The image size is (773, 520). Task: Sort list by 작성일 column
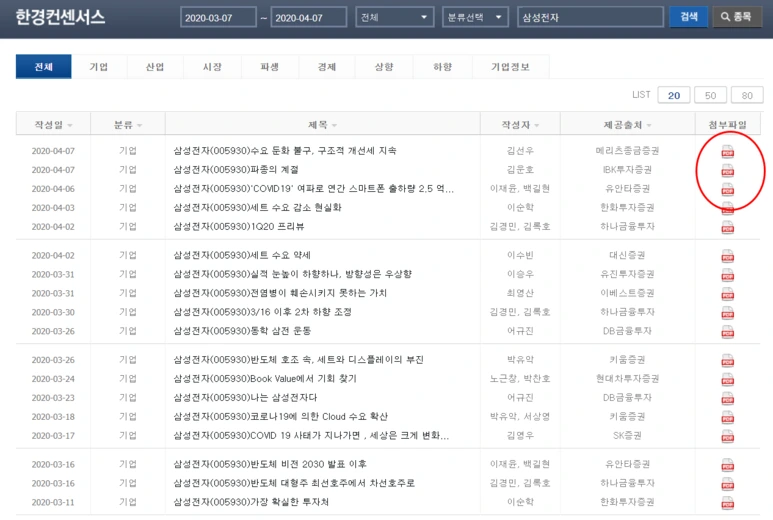coord(53,125)
